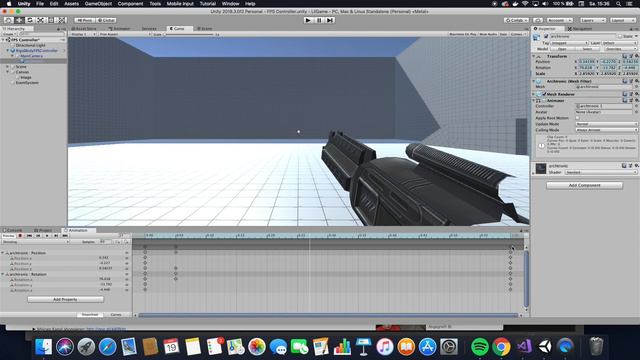The height and width of the screenshot is (360, 640).
Task: Open the Update Mode dropdown
Action: 607,124
